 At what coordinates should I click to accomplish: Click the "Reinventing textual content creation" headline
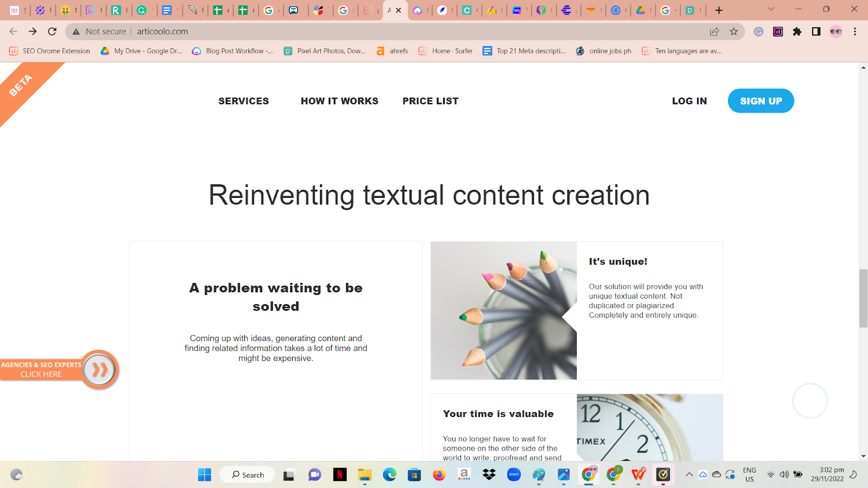coord(429,195)
